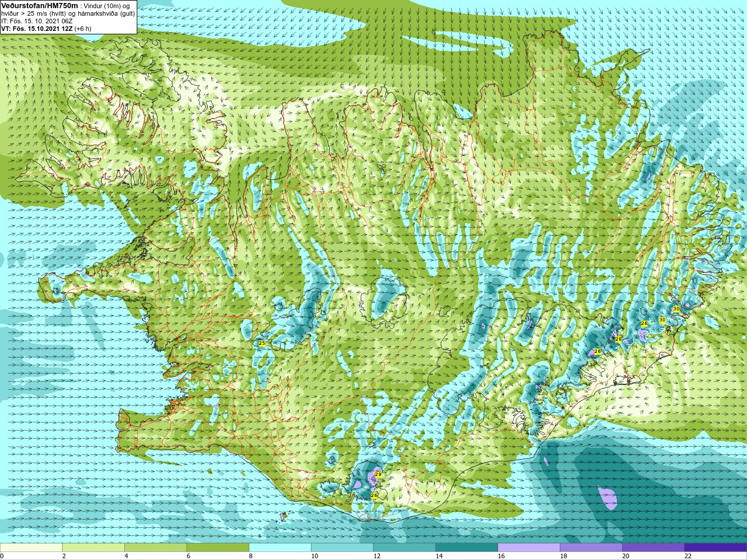
Task: Click the '16' tick label on the scale
Action: [x=501, y=556]
